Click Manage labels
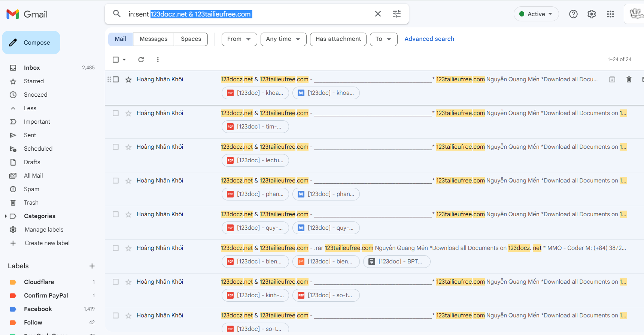 [x=44, y=230]
